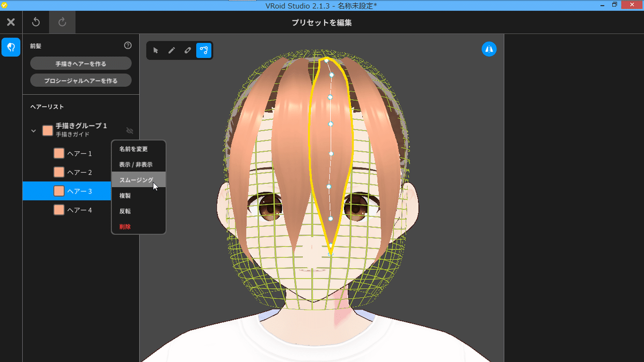Click the 手描きヘアーを作る button
Screen dimensions: 644x362
coord(80,63)
